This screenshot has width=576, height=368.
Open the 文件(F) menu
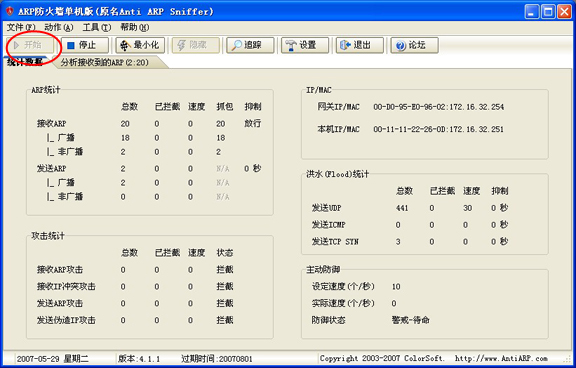click(21, 27)
